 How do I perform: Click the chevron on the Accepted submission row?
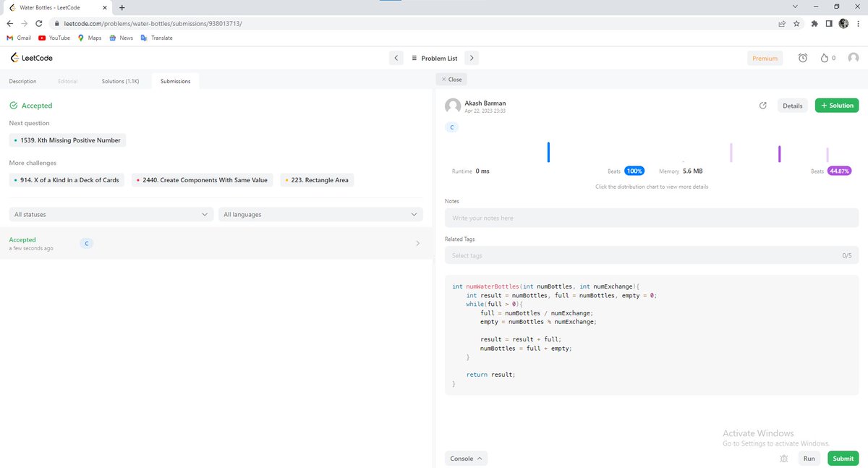coord(417,243)
